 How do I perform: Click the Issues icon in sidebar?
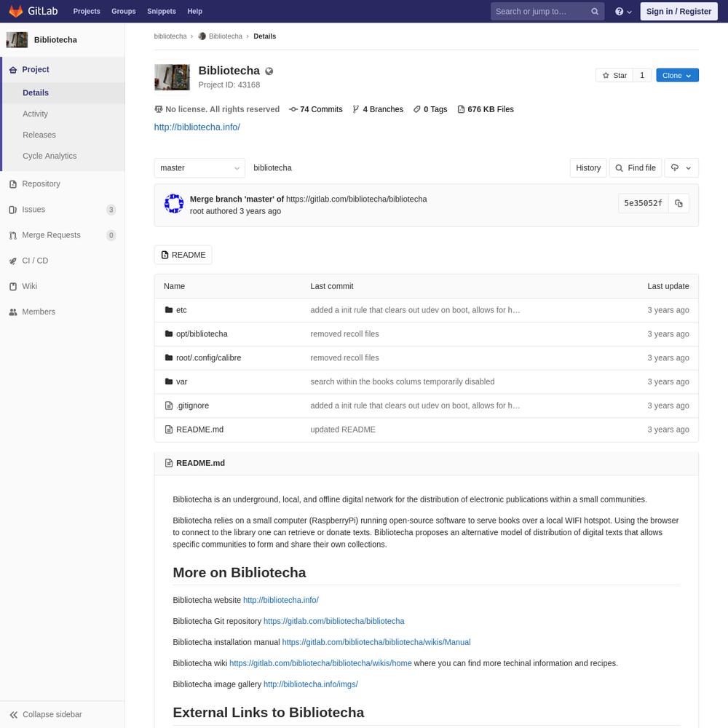[x=13, y=210]
